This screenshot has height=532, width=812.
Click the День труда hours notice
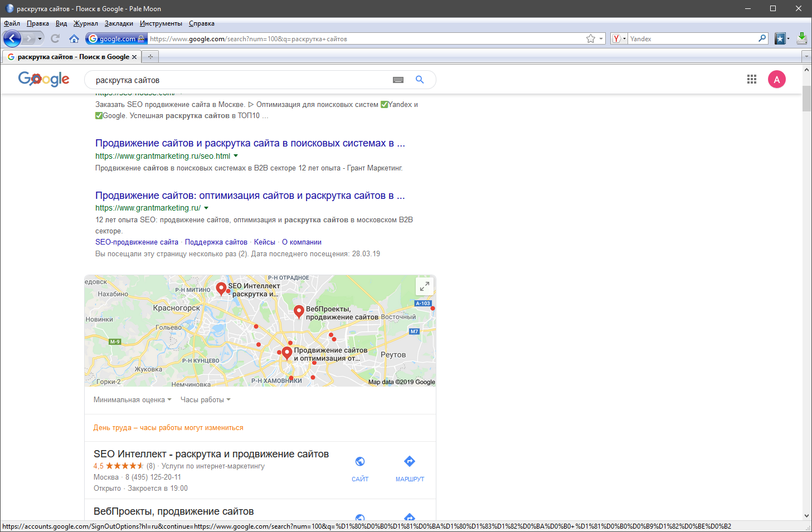168,428
